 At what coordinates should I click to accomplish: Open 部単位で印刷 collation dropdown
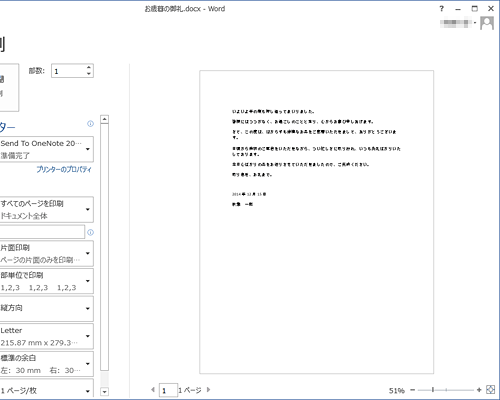tap(47, 281)
